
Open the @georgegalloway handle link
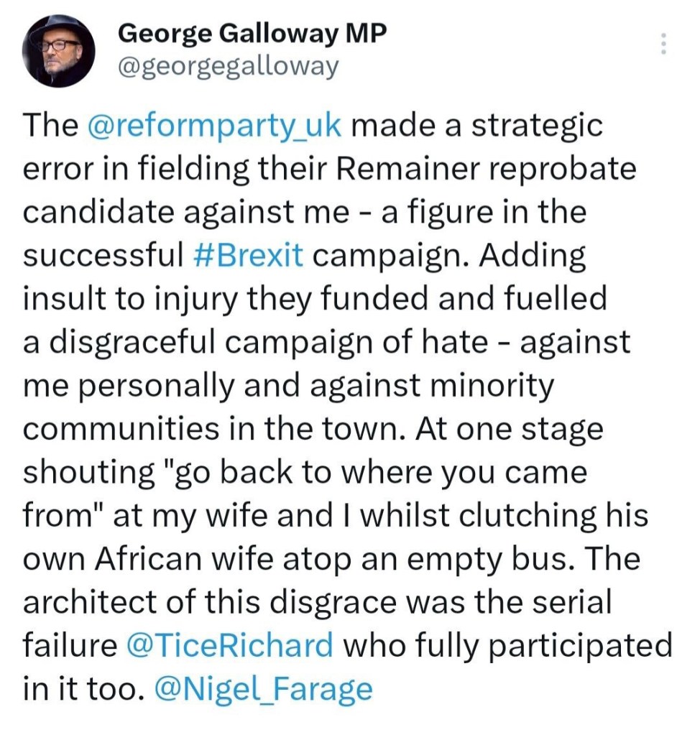coord(226,66)
